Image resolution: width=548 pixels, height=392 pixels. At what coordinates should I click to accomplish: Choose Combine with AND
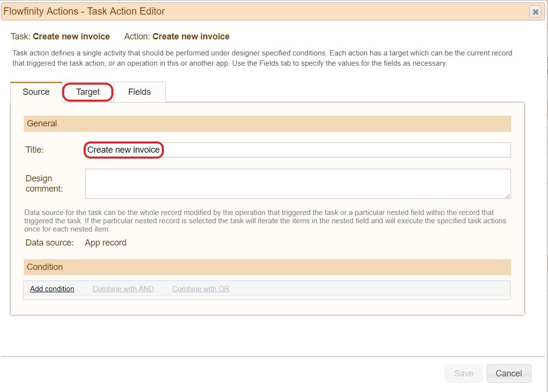tap(123, 289)
